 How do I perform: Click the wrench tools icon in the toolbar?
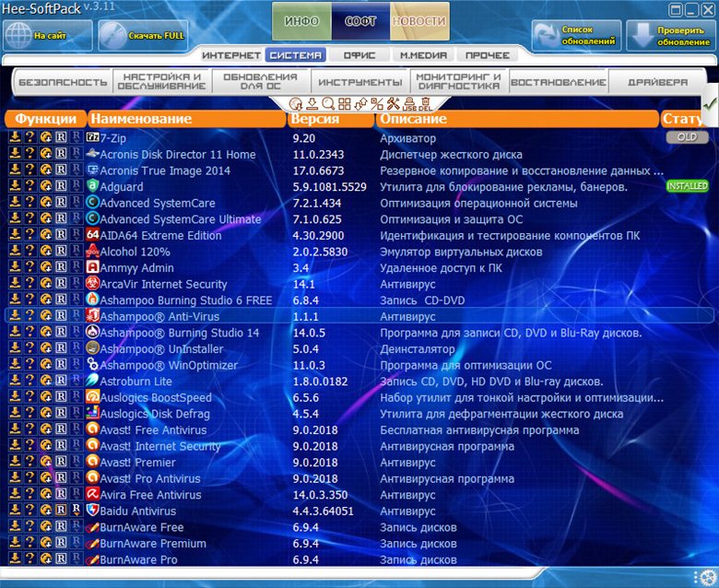point(393,104)
